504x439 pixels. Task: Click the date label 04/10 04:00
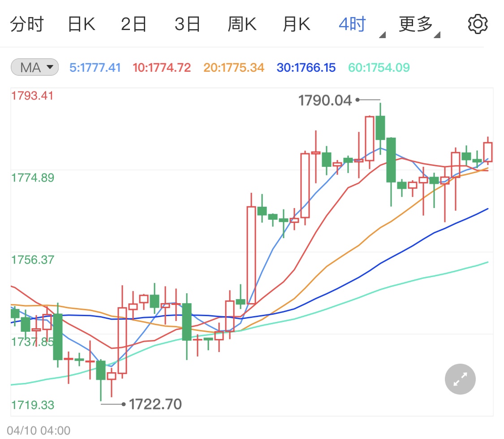pyautogui.click(x=39, y=430)
